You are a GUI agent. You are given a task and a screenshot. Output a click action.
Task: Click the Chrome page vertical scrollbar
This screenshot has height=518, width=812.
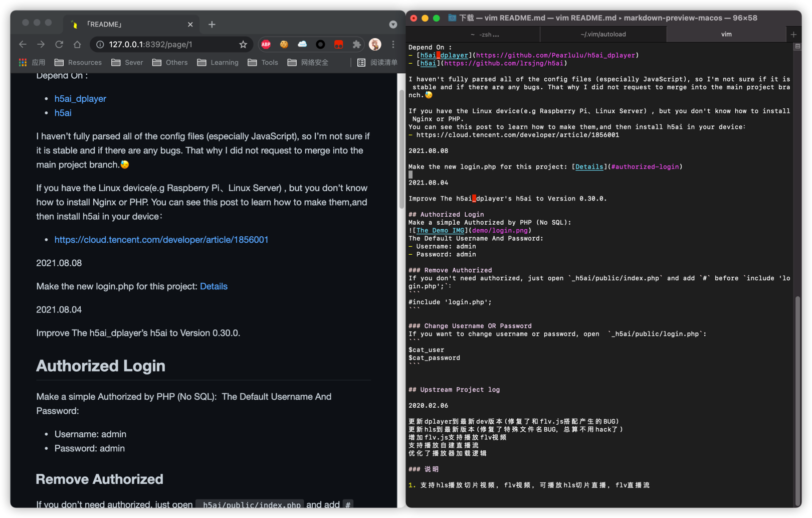[401, 148]
